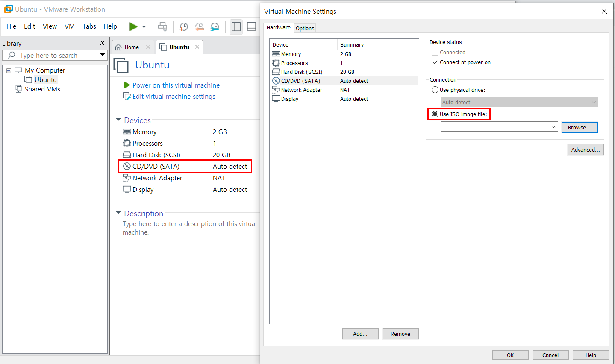This screenshot has width=615, height=364.
Task: Open the Library search dropdown arrow
Action: pos(103,55)
